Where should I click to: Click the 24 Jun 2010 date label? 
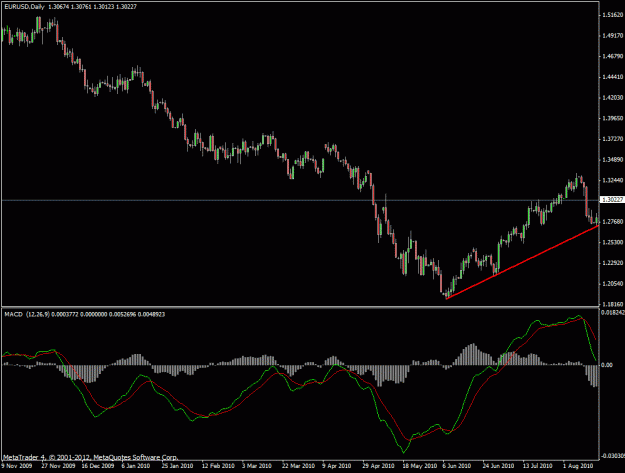click(498, 465)
